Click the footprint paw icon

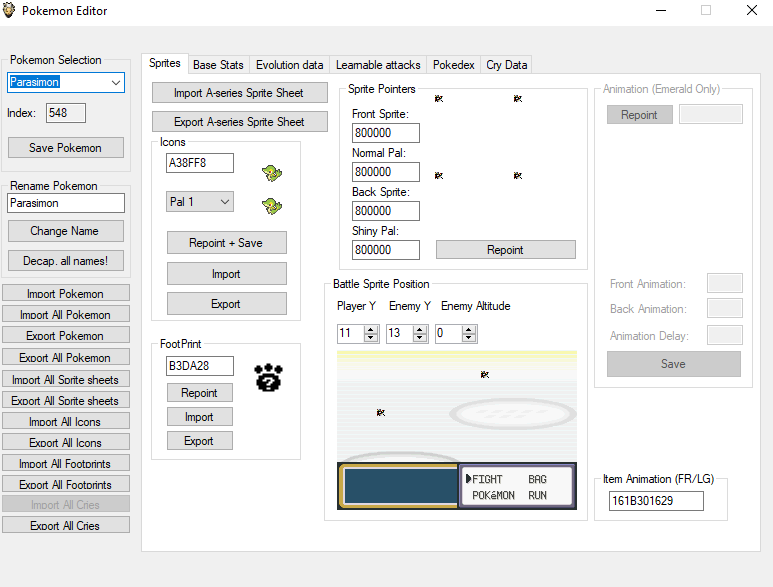coord(268,377)
